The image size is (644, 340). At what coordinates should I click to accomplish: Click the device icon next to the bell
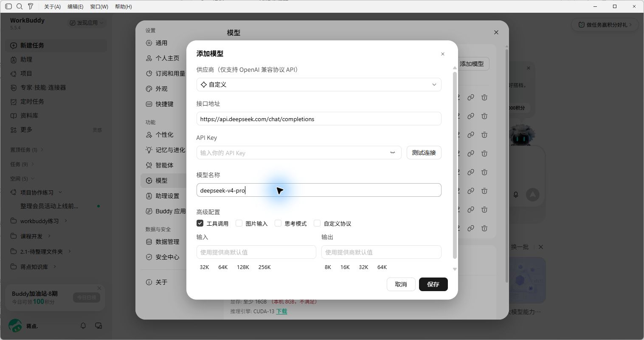98,326
